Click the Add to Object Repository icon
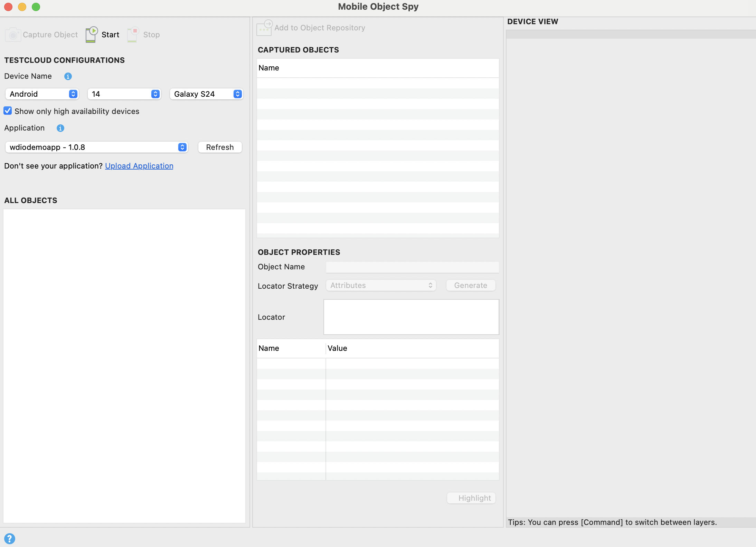Screen dimensions: 756x547 click(x=264, y=28)
